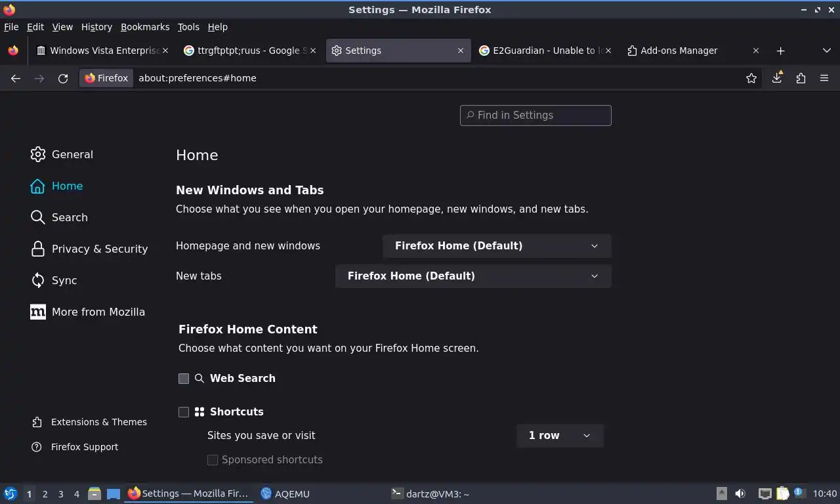Open the History menu
The width and height of the screenshot is (840, 504).
coord(96,27)
